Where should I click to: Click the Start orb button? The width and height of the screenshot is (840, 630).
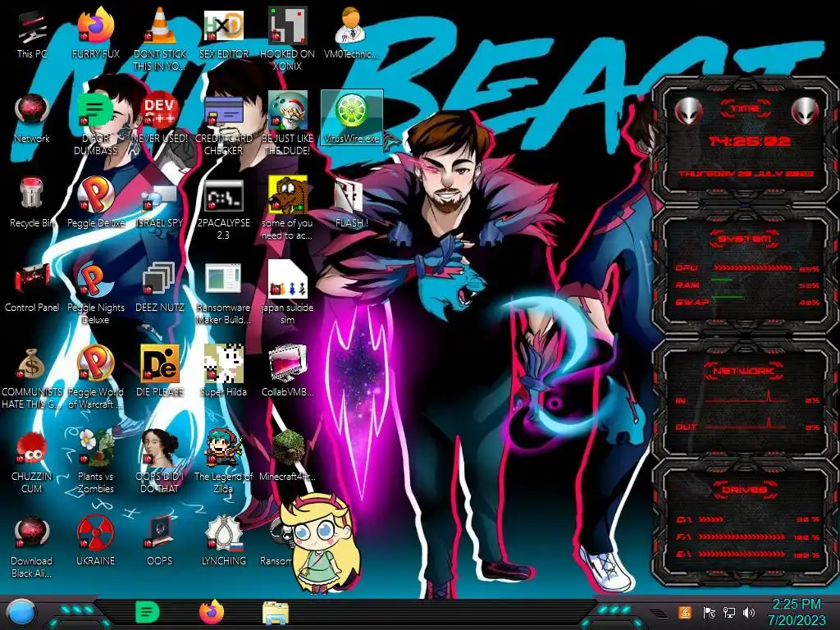click(21, 612)
